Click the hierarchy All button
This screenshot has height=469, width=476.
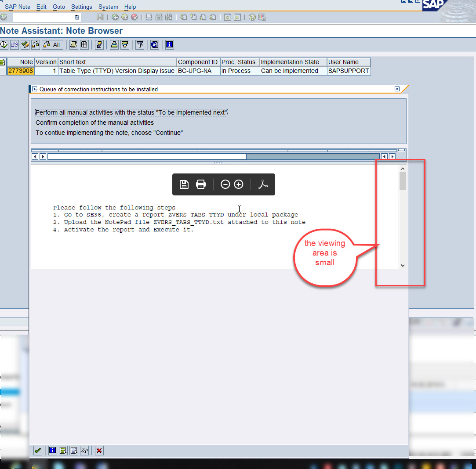pyautogui.click(x=52, y=45)
